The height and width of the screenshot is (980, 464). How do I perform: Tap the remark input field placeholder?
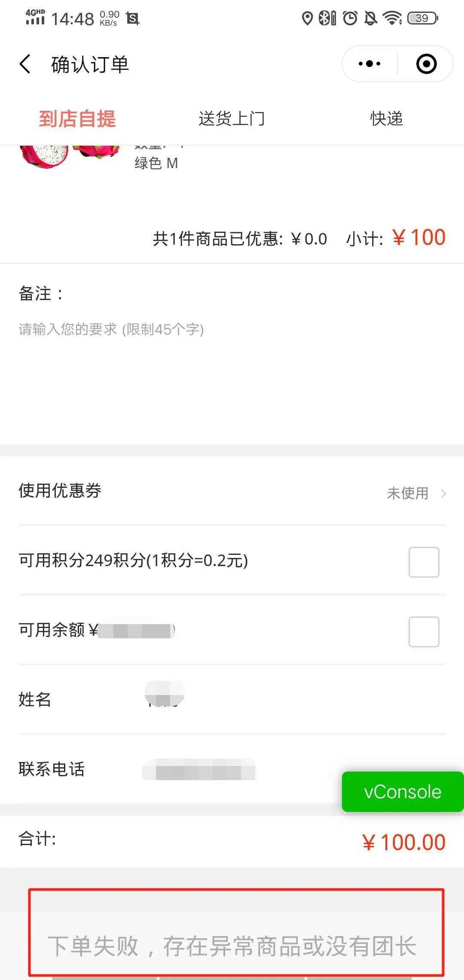coord(111,329)
